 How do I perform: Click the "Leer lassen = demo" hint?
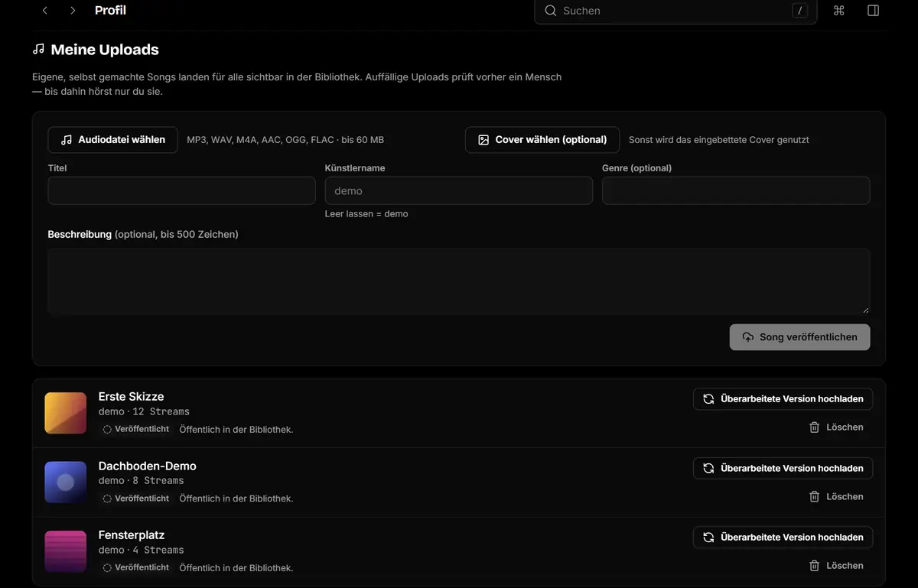(366, 214)
